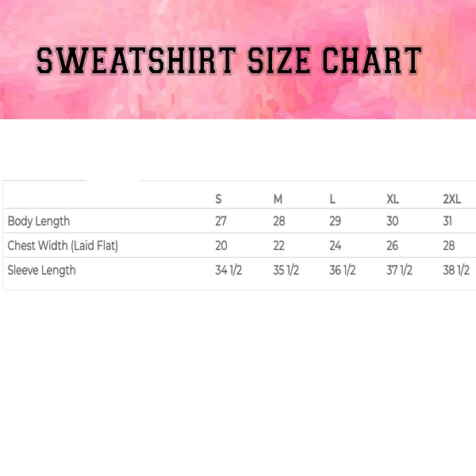Select the M size column header

pyautogui.click(x=278, y=198)
